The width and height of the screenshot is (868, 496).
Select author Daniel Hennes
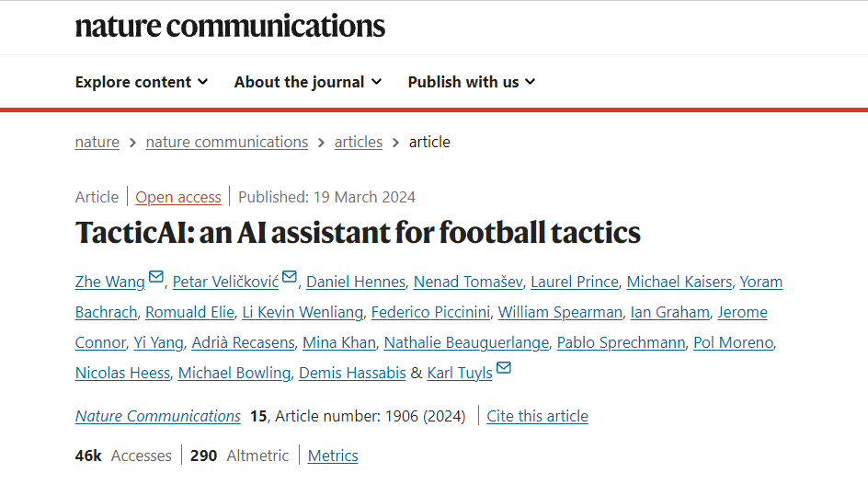(x=356, y=282)
